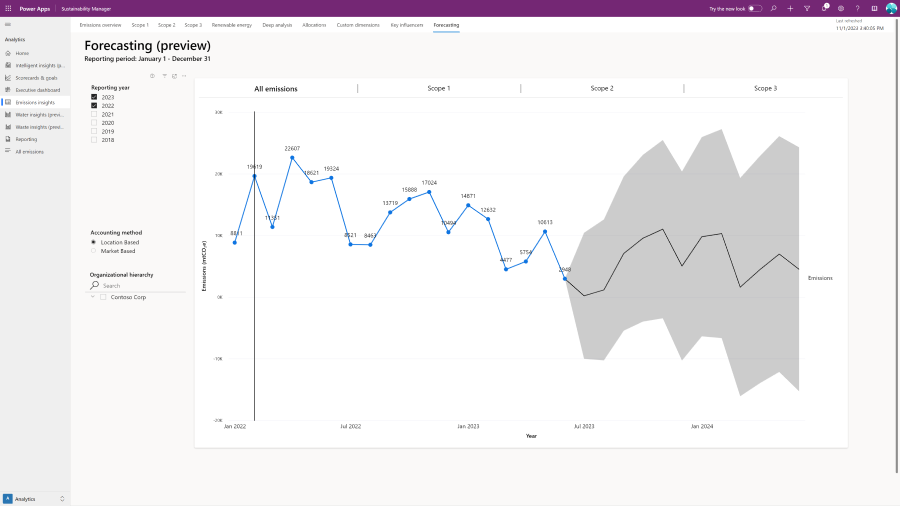
Task: Select the Market Based accounting method
Action: tap(94, 250)
